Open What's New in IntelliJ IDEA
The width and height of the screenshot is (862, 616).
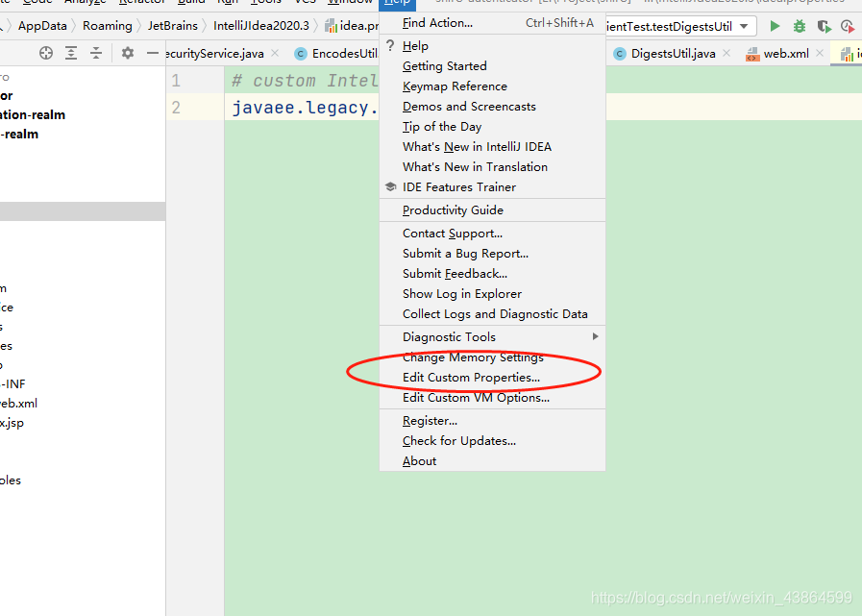tap(493, 147)
